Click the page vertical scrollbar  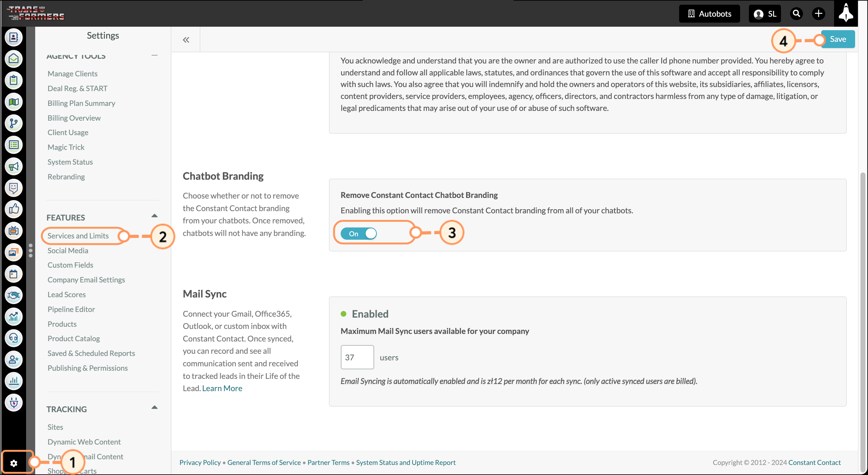[863, 322]
